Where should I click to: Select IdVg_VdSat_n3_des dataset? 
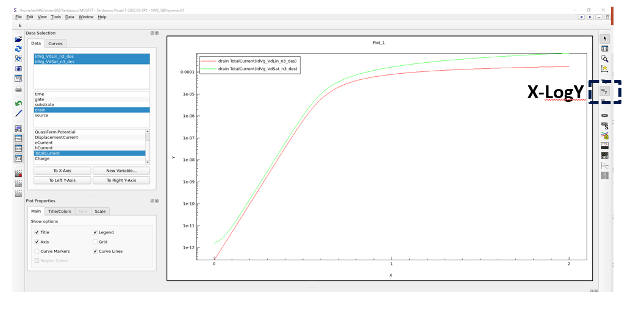pyautogui.click(x=54, y=62)
